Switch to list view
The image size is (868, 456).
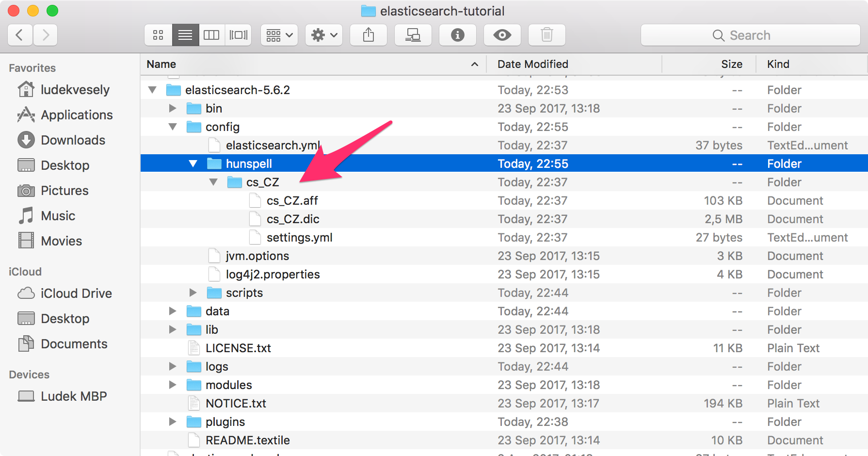click(185, 35)
